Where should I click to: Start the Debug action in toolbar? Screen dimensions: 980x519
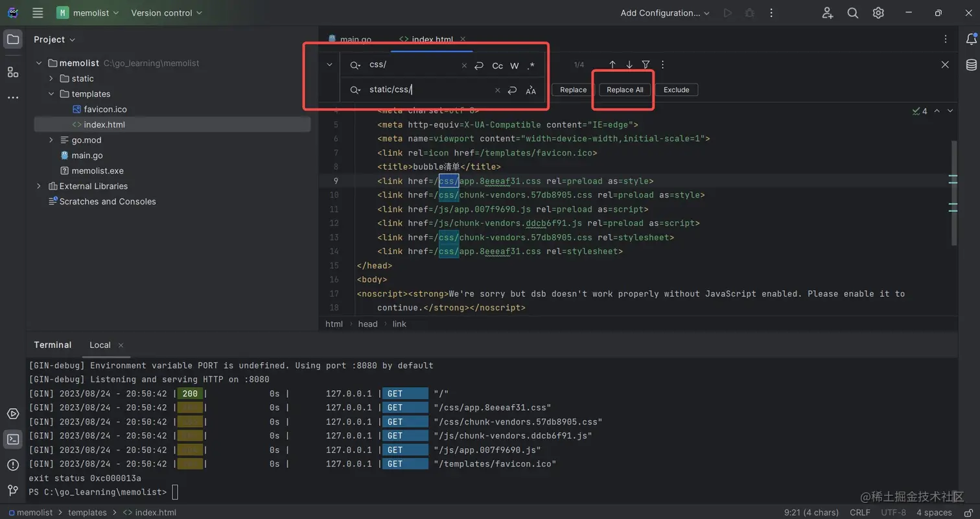(750, 13)
